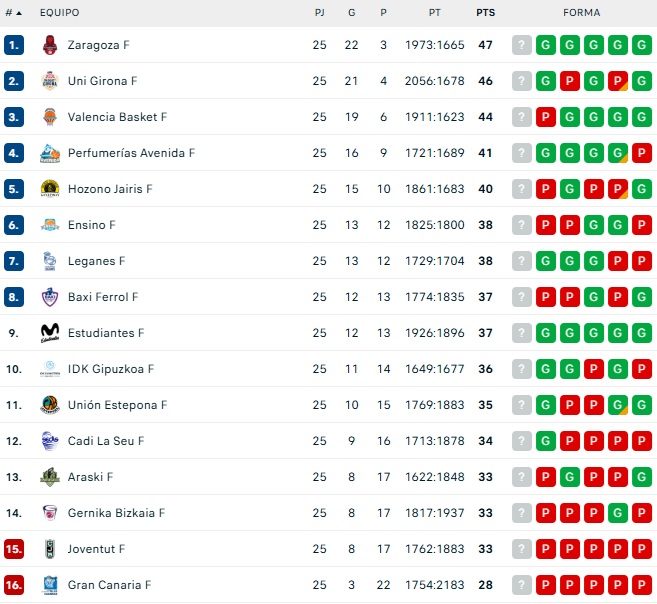Screen dimensions: 657x604
Task: Click Gran Canaria F's last red P form badge
Action: pyautogui.click(x=642, y=585)
